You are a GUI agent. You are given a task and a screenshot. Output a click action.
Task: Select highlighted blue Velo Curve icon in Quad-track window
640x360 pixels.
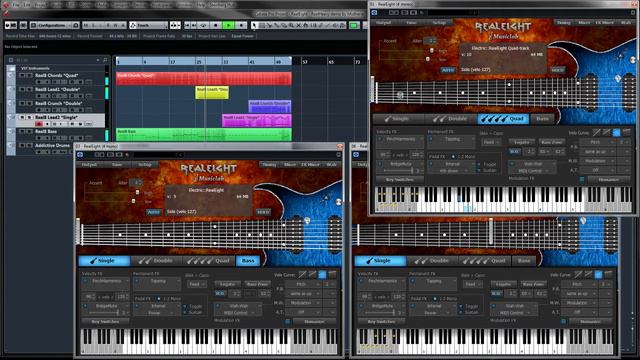click(617, 132)
